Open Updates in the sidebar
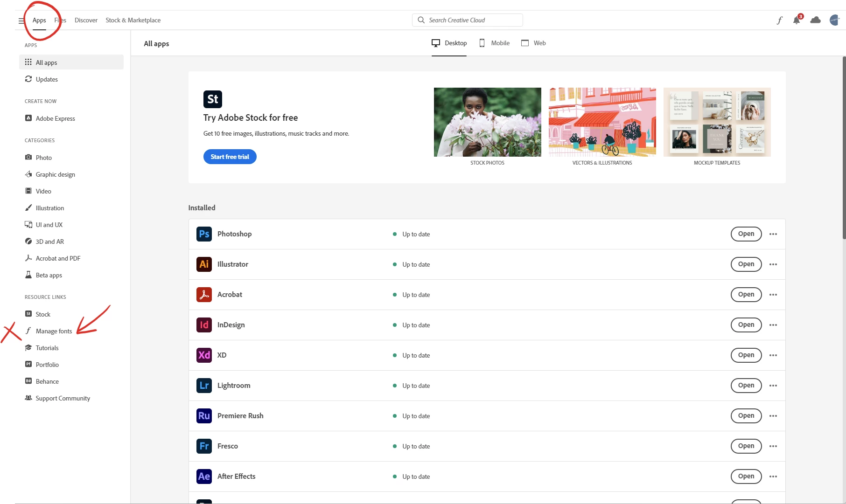846x504 pixels. tap(71, 79)
